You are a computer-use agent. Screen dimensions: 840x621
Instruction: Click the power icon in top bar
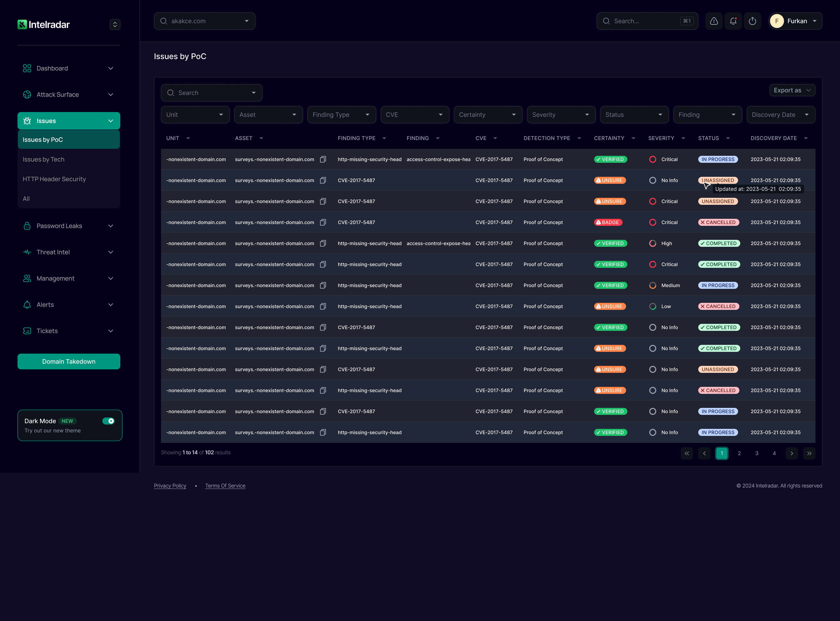[752, 21]
